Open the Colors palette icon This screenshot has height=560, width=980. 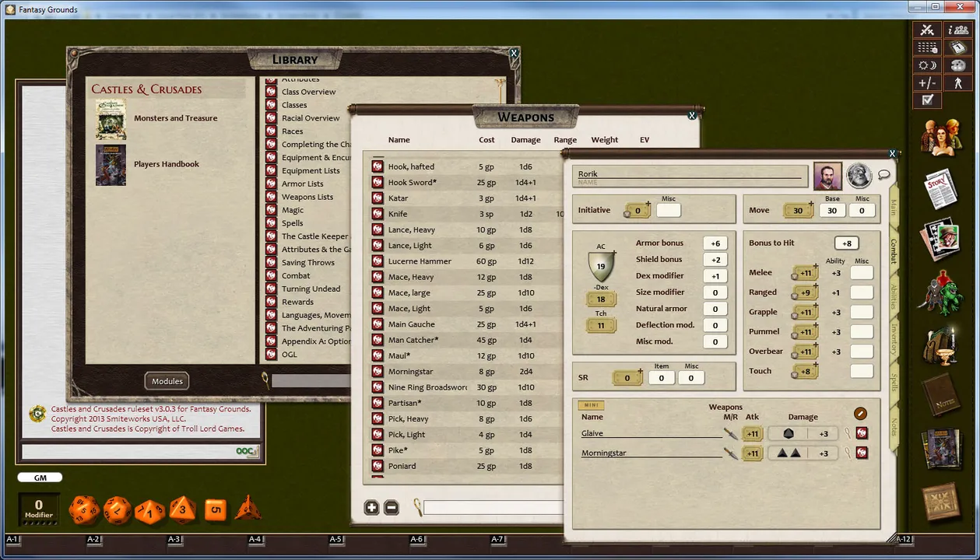click(957, 66)
